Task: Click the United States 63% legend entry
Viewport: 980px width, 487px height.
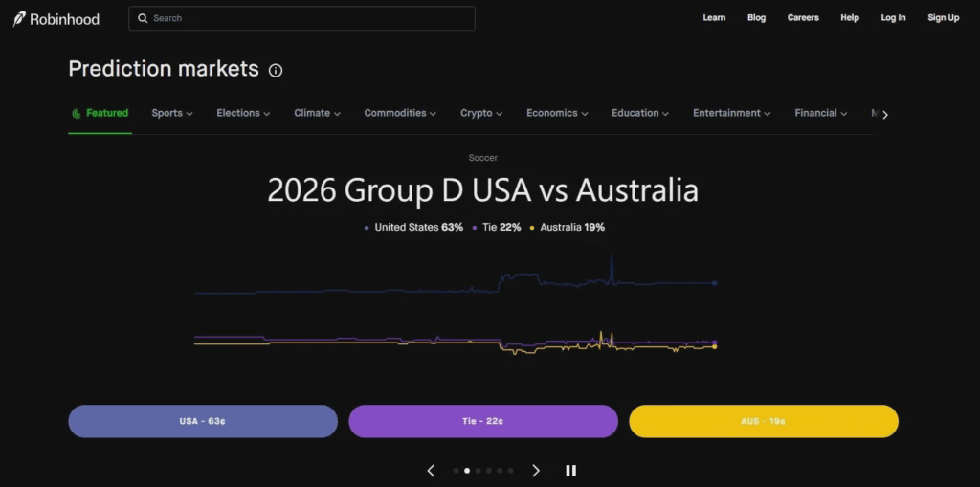Action: pyautogui.click(x=413, y=228)
